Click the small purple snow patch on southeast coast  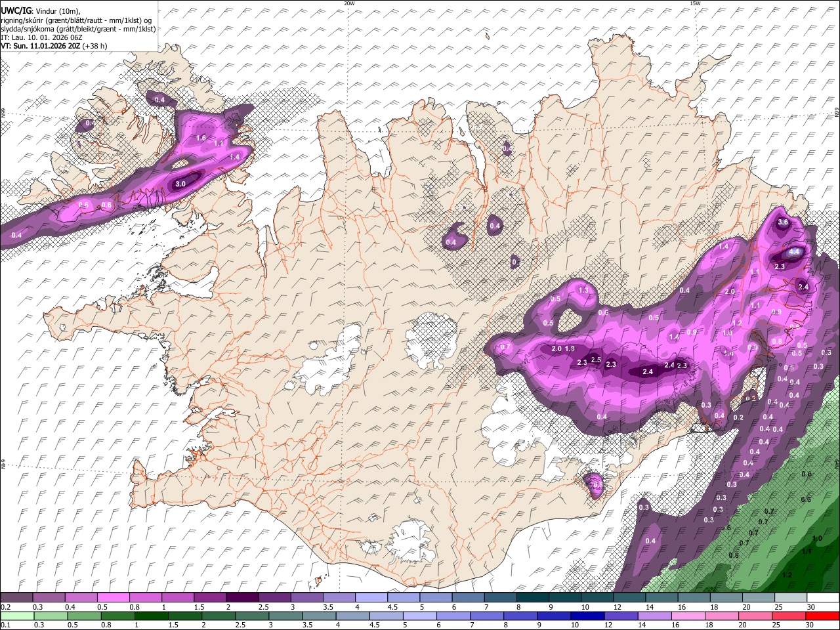pos(595,485)
